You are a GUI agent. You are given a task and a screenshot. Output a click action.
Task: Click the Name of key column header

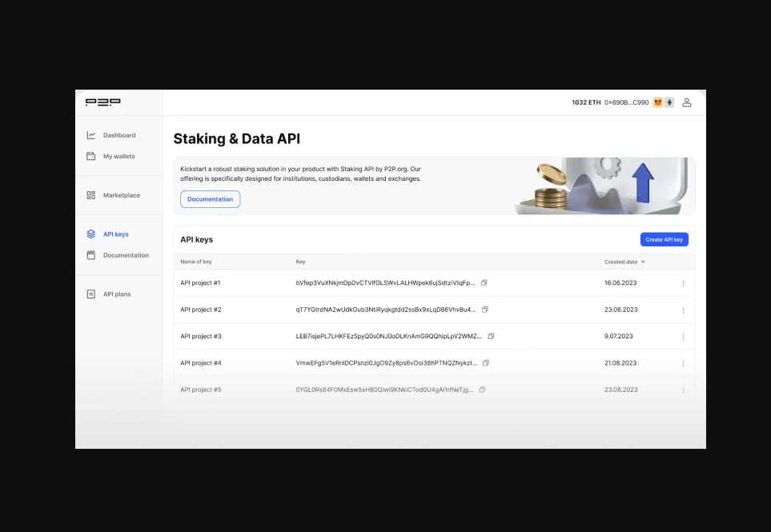point(195,262)
